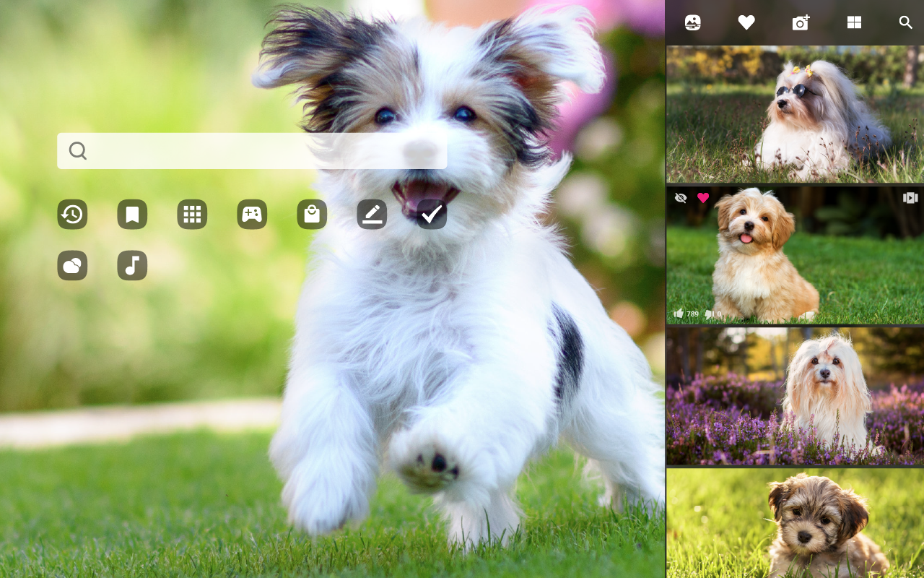The height and width of the screenshot is (578, 924).
Task: Hide wallpaper with crossed-eye icon
Action: (x=681, y=198)
